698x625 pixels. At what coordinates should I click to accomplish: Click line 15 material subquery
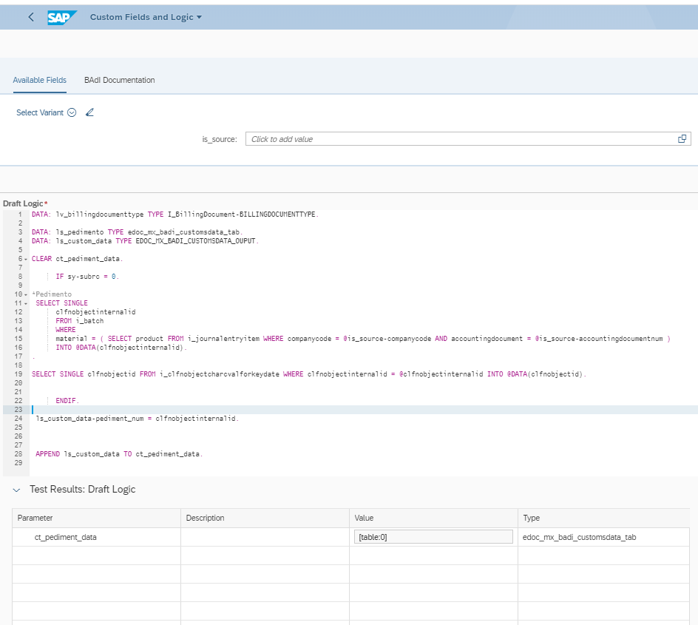363,339
